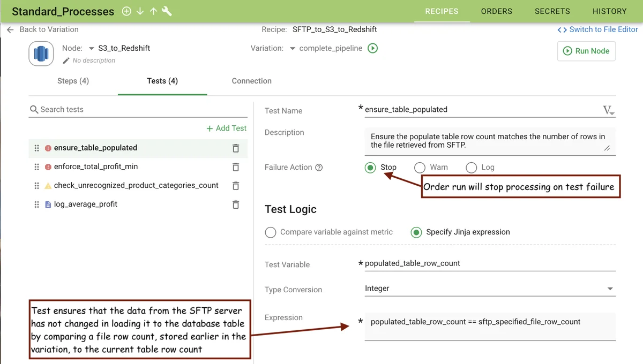Image resolution: width=643 pixels, height=364 pixels.
Task: Expand the Node selector dropdown
Action: pyautogui.click(x=92, y=49)
